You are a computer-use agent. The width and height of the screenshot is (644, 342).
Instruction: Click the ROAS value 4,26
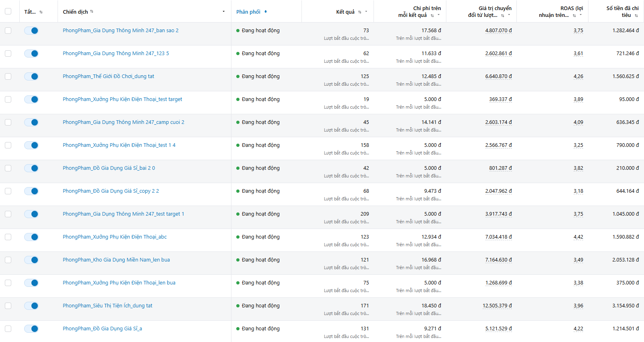[x=578, y=76]
